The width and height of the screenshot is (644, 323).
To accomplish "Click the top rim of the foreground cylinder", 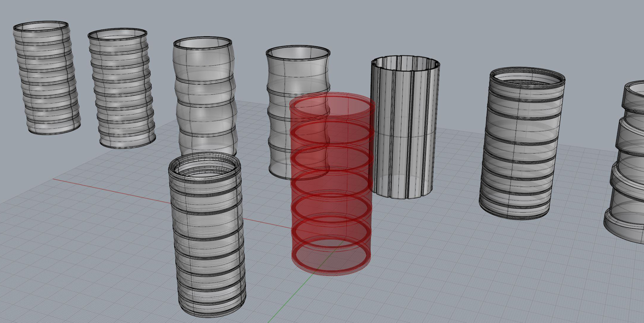I will 204,157.
